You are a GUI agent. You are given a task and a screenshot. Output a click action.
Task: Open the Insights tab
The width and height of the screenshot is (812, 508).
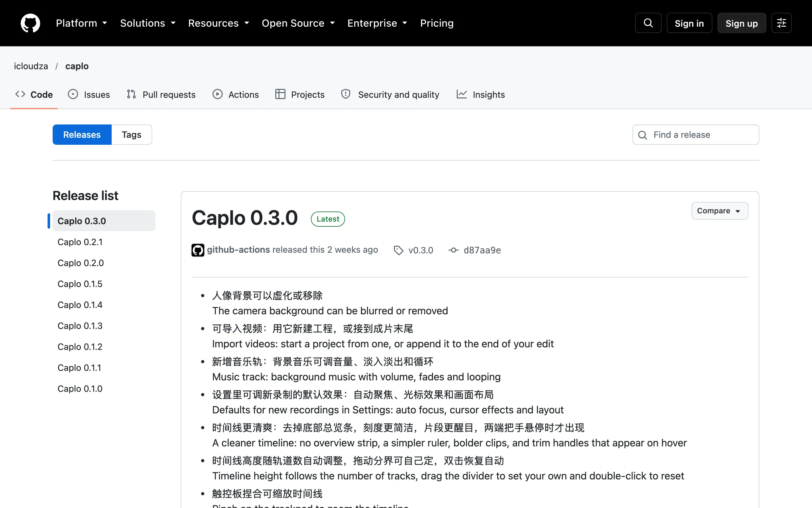tap(481, 94)
